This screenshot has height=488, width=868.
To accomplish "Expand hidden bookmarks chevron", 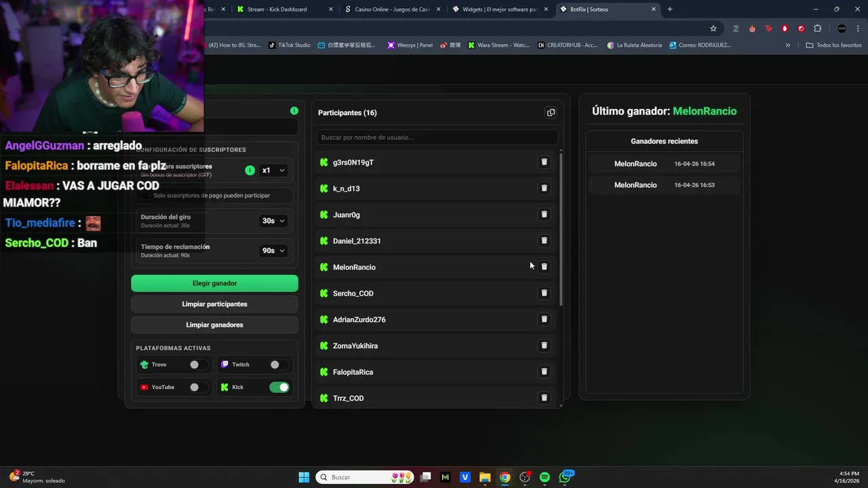I will click(x=787, y=45).
